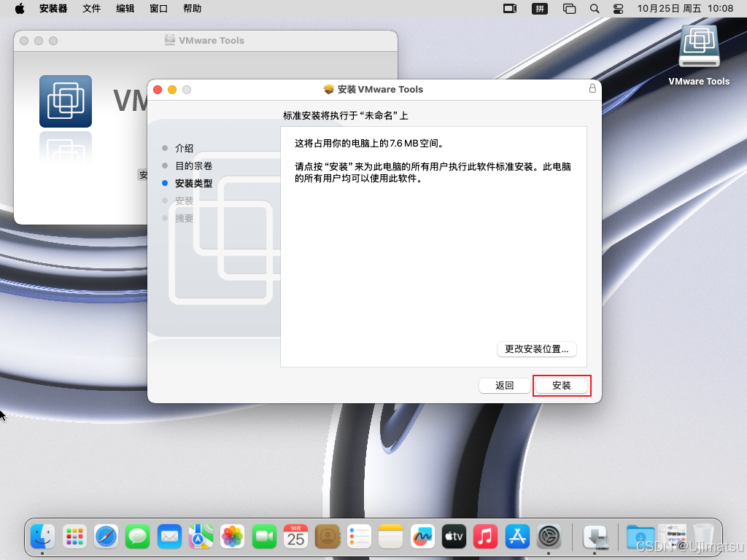The height and width of the screenshot is (560, 747).
Task: Open Control Center in menu bar
Action: tap(619, 9)
